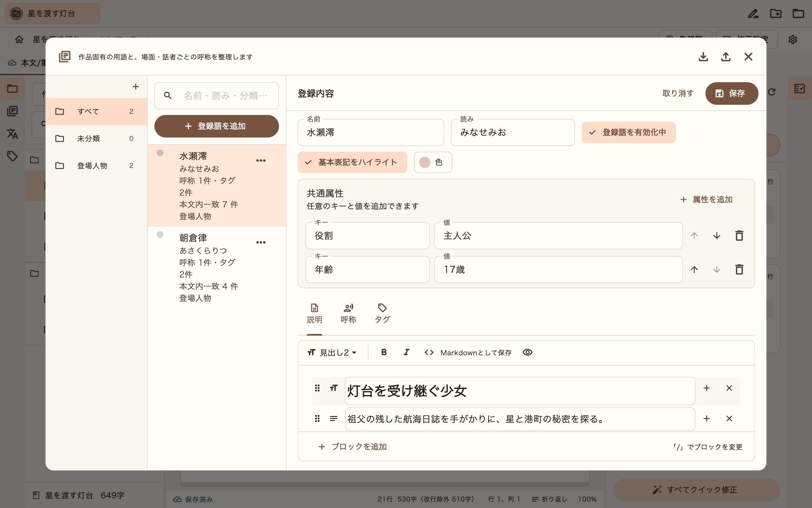Toggle 基本表記をハイライト chip
Viewport: 812px width, 508px height.
click(x=352, y=162)
